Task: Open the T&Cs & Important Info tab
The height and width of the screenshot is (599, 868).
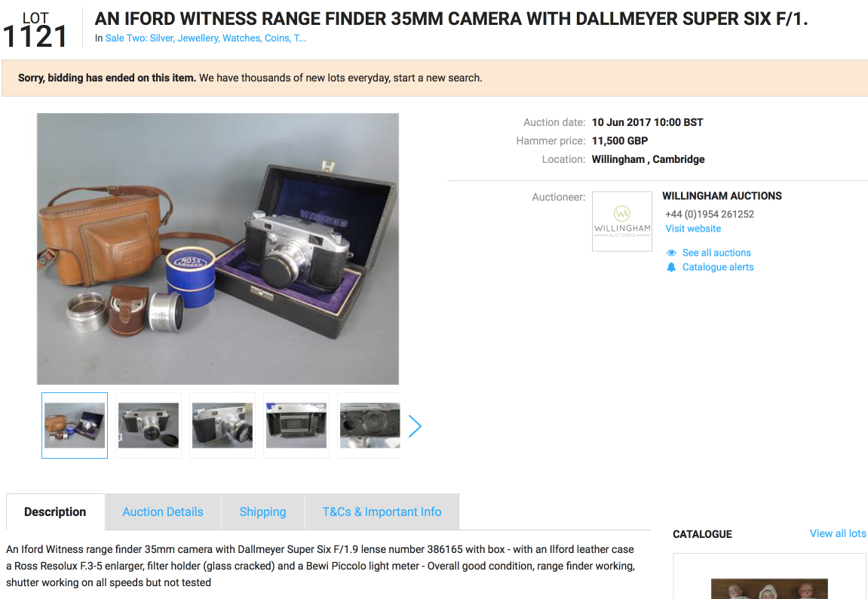Action: [382, 512]
